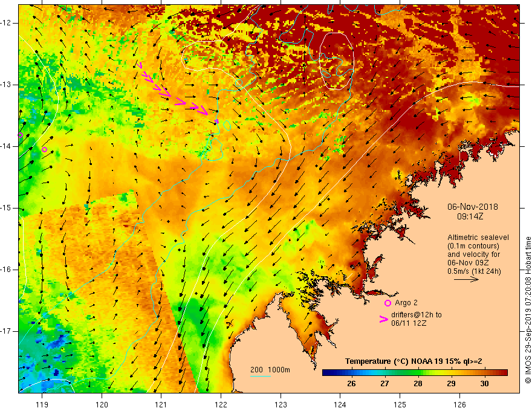
Task: Click the 26 value on temperature scale
Action: coord(351,384)
